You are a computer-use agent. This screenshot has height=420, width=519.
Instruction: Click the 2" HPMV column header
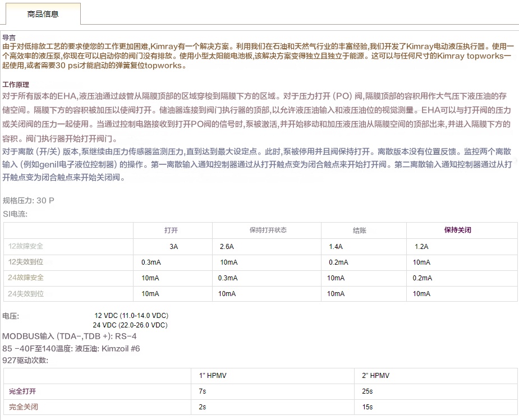point(376,376)
